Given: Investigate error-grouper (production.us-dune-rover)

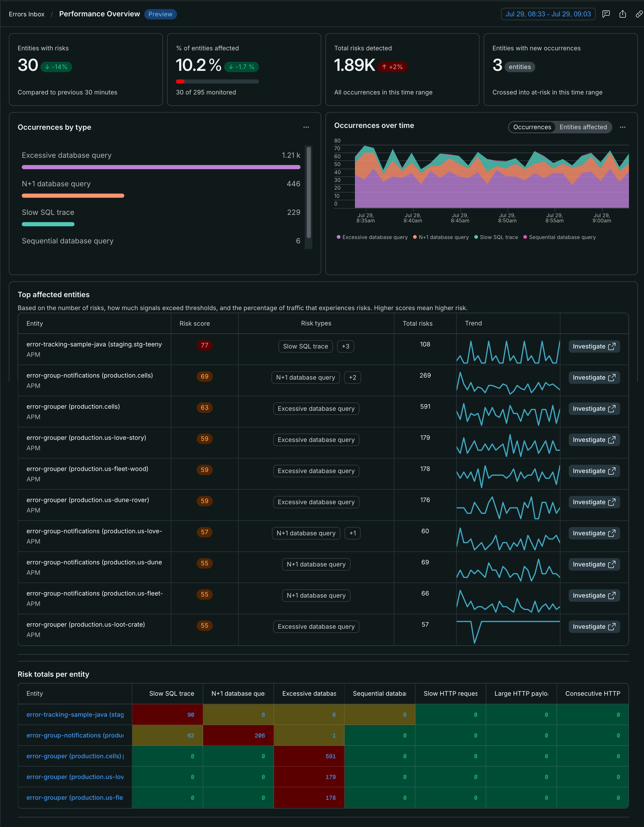Looking at the screenshot, I should tap(594, 502).
